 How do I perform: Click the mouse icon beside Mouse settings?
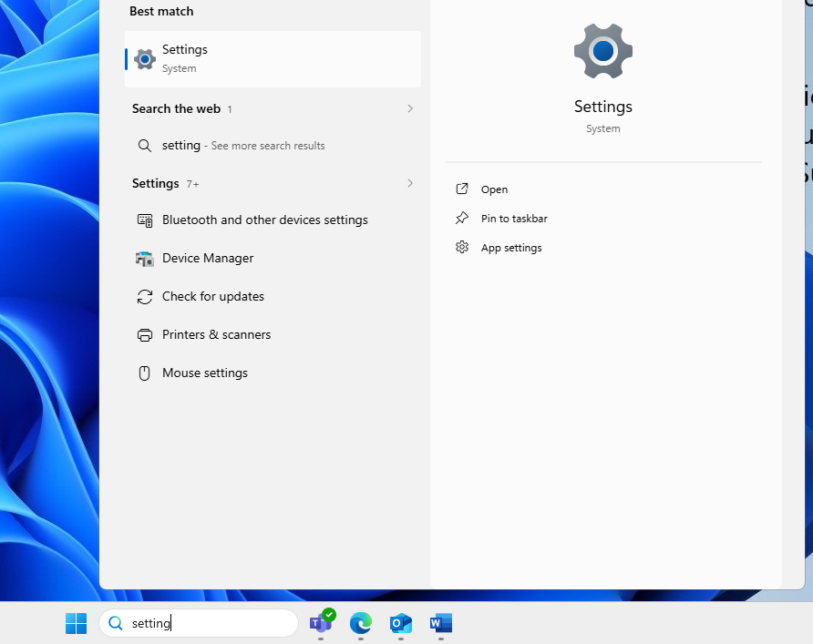(x=145, y=373)
